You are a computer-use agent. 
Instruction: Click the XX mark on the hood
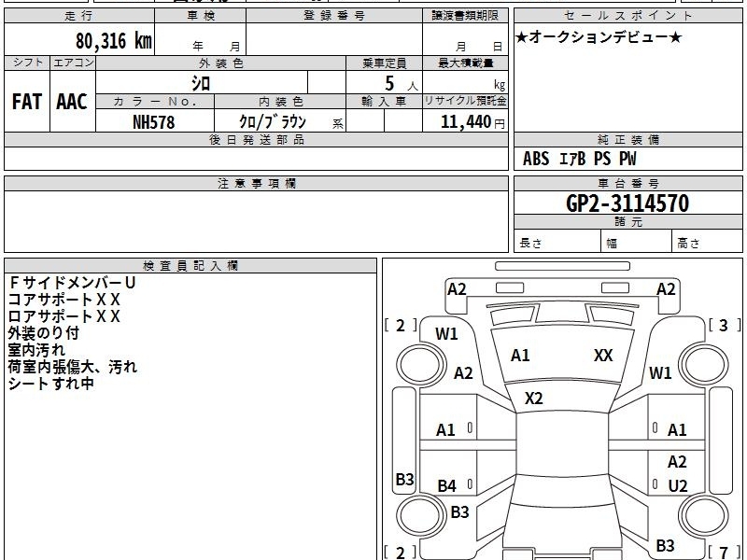(x=603, y=356)
